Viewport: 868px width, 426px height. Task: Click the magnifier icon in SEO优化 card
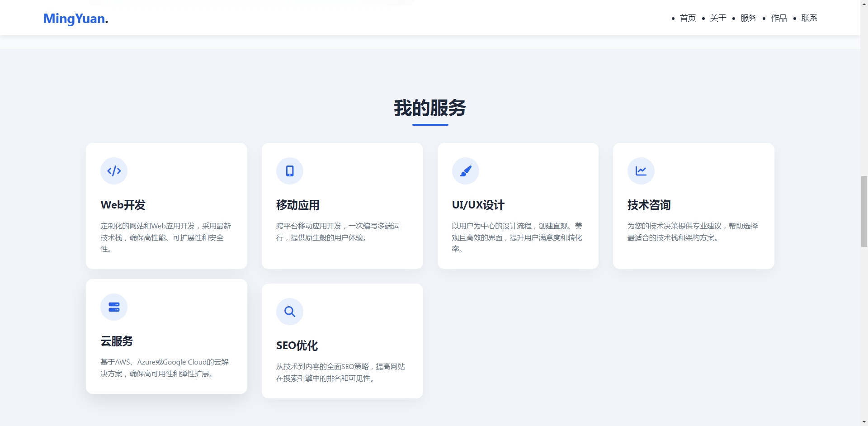pos(290,312)
